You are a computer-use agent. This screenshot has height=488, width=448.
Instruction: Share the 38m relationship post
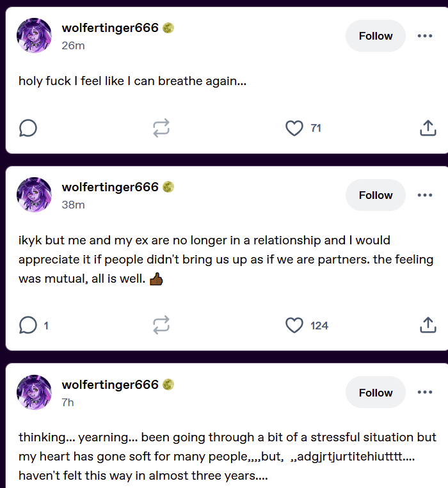point(428,326)
